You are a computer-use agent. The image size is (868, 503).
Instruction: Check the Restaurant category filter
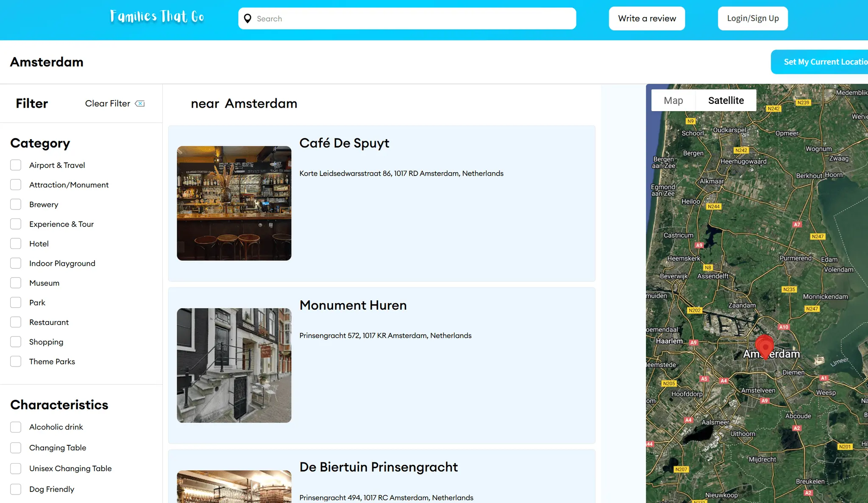(x=16, y=322)
